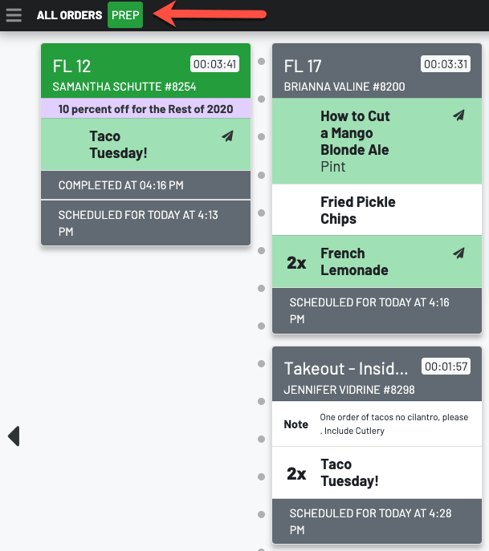
Task: Click send icon on Taco Tuesday item
Action: [x=228, y=136]
